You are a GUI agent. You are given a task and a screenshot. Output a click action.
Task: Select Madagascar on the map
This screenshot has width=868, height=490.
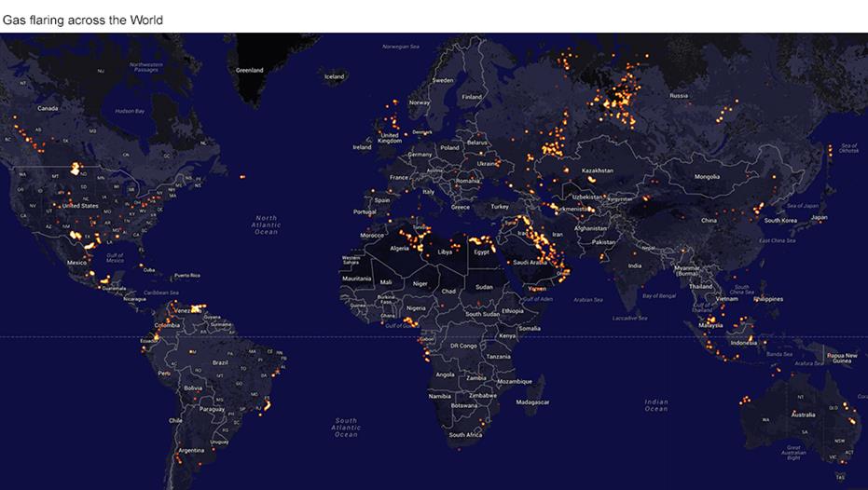coord(532,402)
